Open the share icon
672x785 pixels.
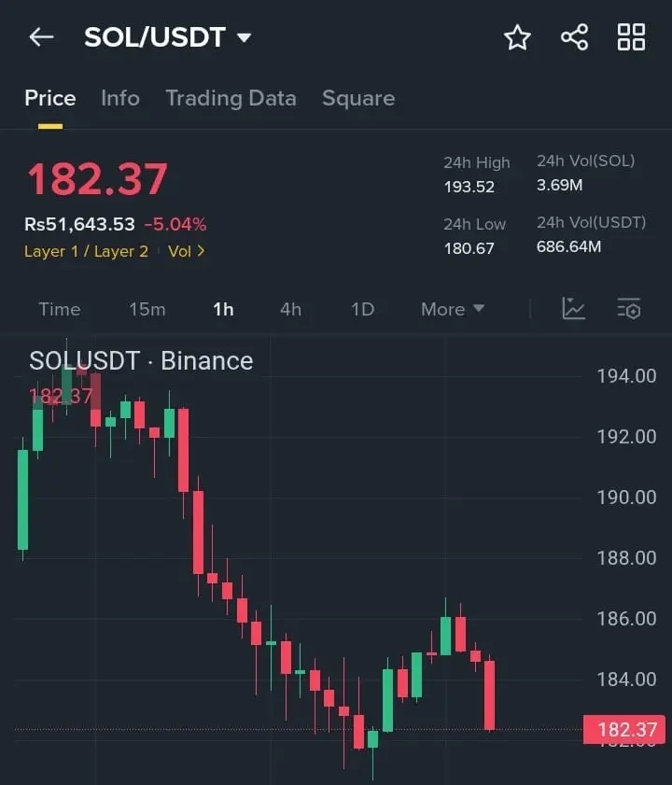[x=574, y=37]
